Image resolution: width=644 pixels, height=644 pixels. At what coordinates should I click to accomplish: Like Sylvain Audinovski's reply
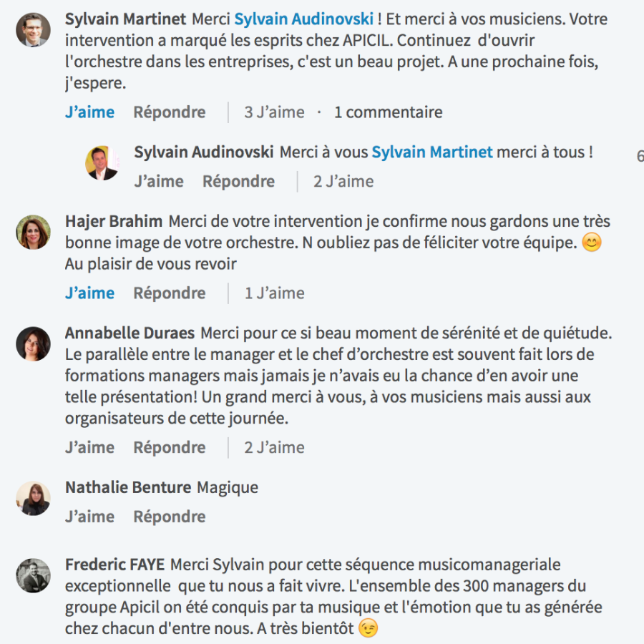point(158,182)
